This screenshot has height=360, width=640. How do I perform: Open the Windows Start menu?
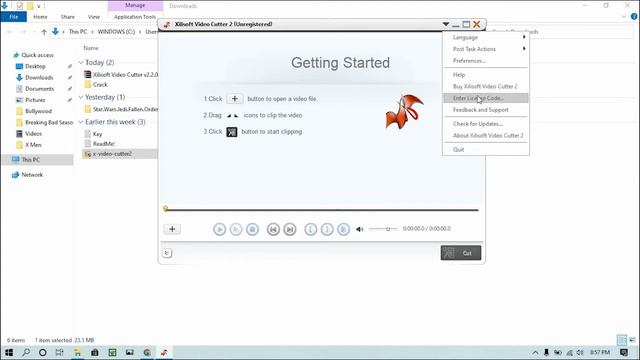pos(9,352)
